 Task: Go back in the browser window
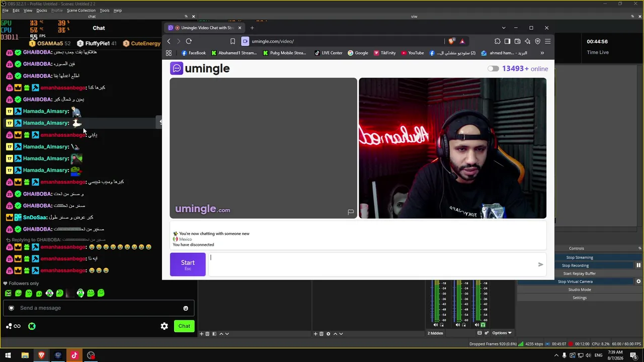(x=169, y=41)
